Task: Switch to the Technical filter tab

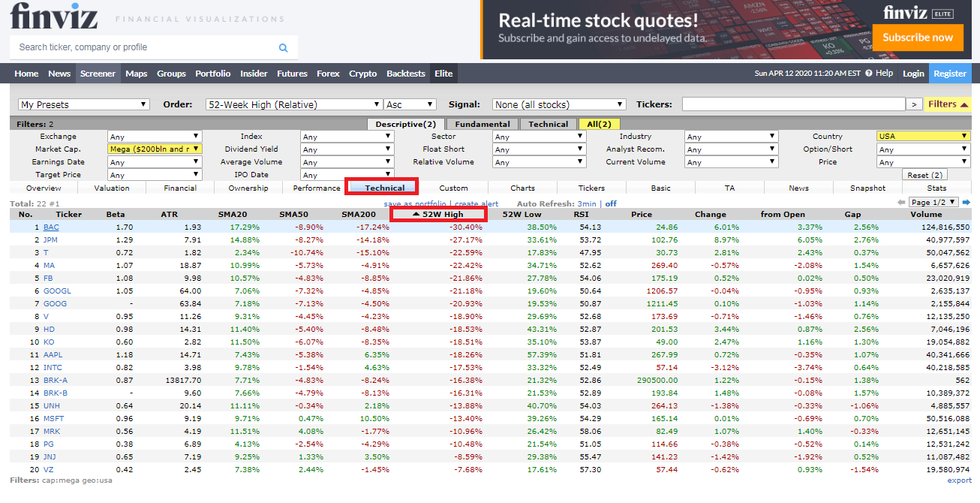Action: [x=549, y=124]
